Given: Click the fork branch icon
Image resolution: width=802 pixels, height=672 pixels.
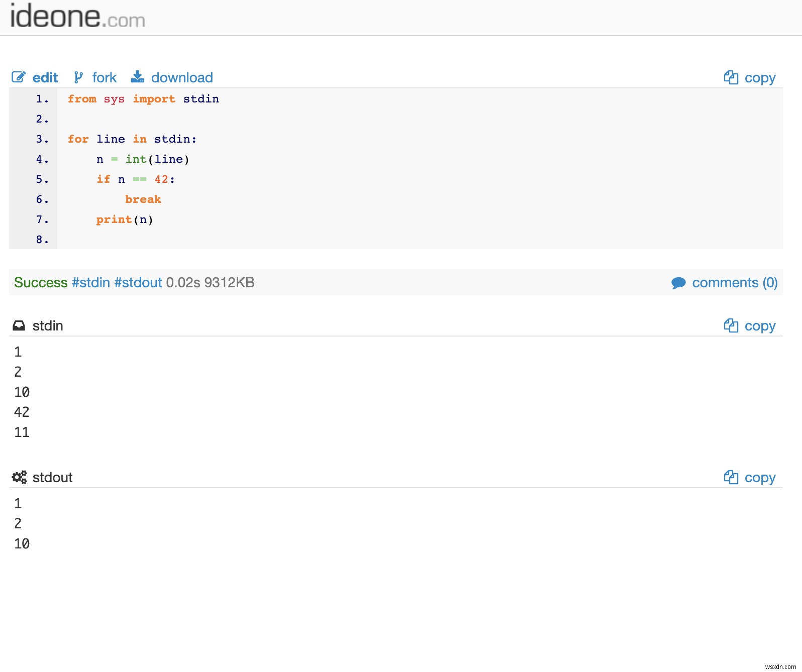Looking at the screenshot, I should pyautogui.click(x=78, y=77).
